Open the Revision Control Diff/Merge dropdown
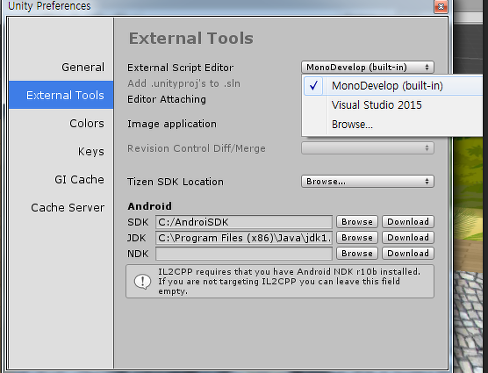 [368, 148]
